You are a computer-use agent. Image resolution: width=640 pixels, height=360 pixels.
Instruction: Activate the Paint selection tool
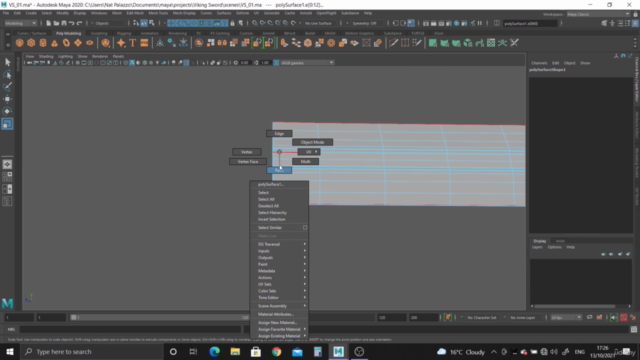pos(7,87)
